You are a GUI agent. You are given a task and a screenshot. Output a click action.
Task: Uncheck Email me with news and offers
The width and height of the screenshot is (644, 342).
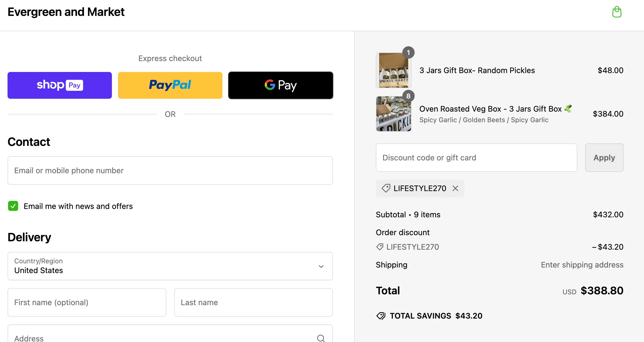(x=13, y=206)
